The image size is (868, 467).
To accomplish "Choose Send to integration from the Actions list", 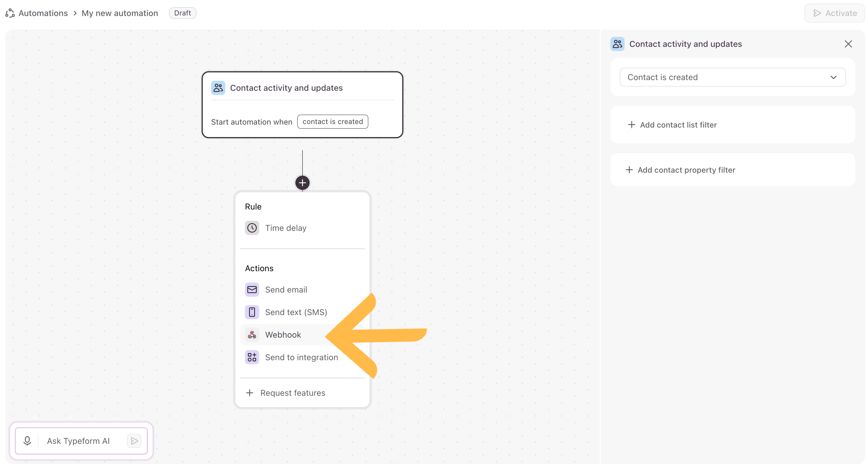I will click(x=302, y=357).
